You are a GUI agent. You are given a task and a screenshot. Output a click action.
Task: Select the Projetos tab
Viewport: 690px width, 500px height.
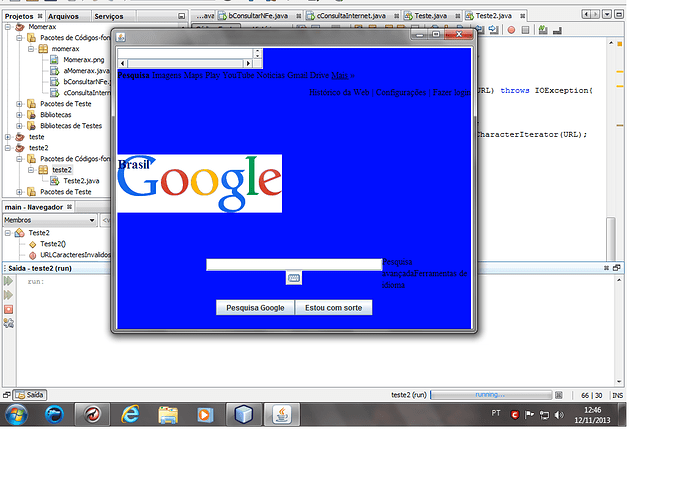(19, 16)
